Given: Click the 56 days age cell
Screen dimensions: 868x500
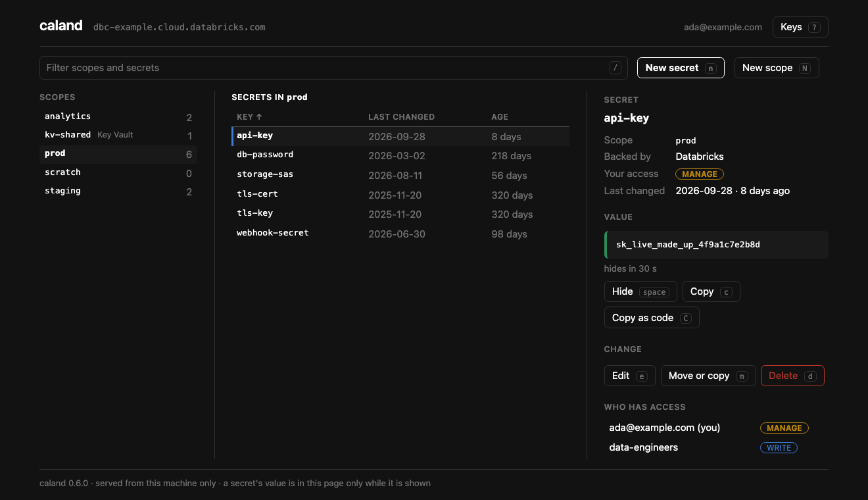Looking at the screenshot, I should [x=509, y=176].
